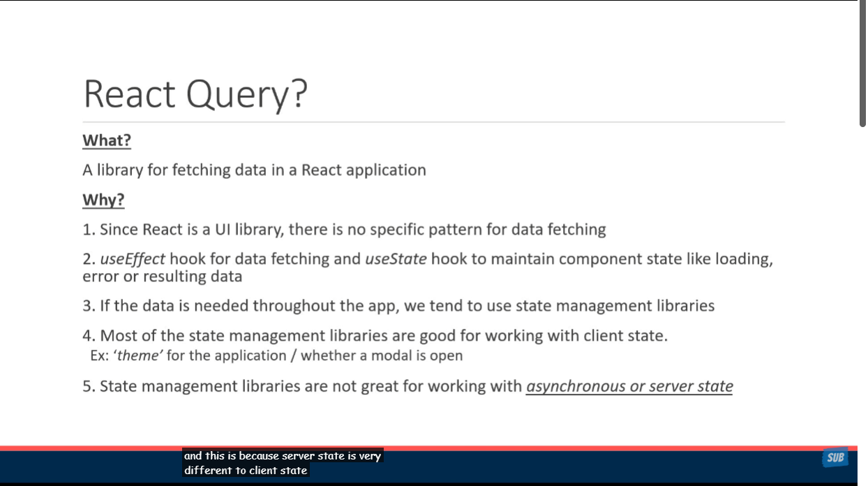Select the underlined 'What?' heading
Screen dimensions: 868x486
[107, 140]
